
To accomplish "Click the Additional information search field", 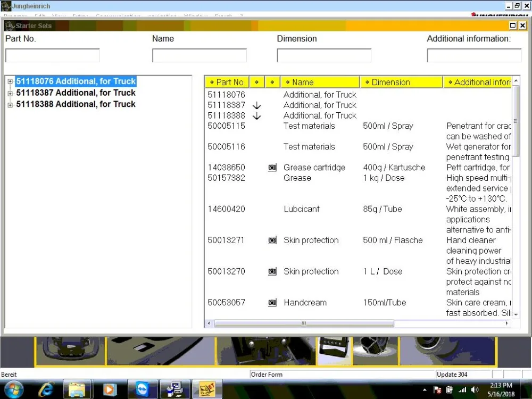I will pos(474,55).
